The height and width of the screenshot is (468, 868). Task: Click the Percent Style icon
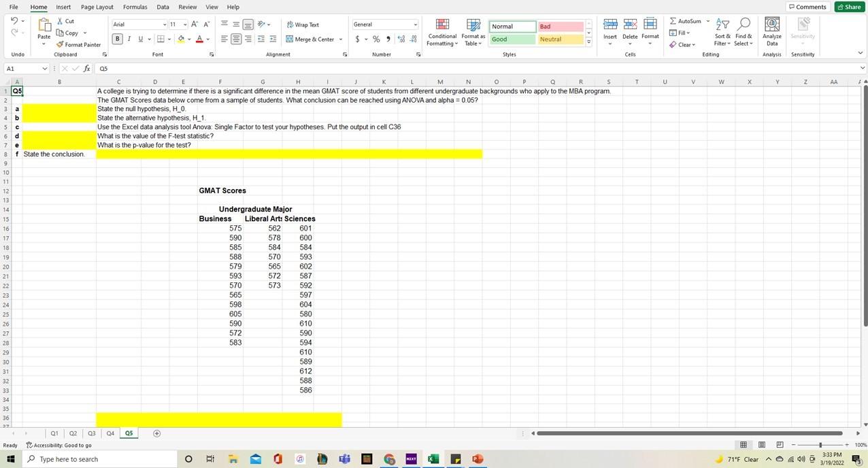pyautogui.click(x=376, y=39)
